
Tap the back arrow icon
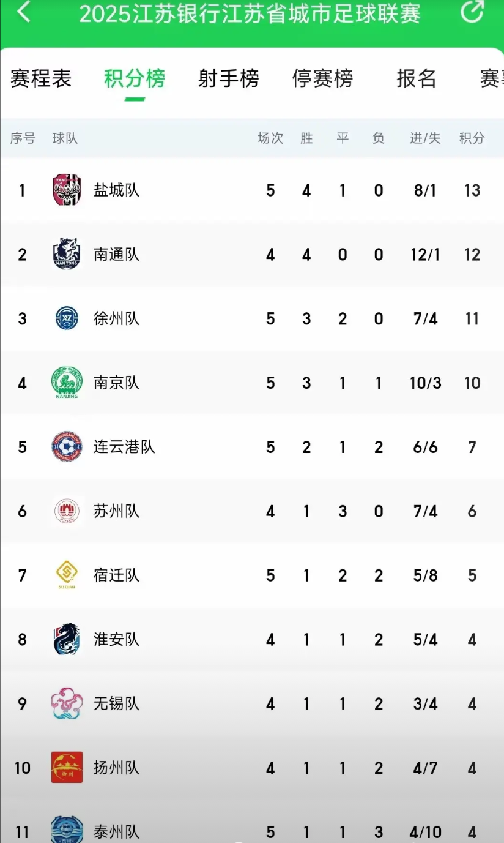[23, 12]
